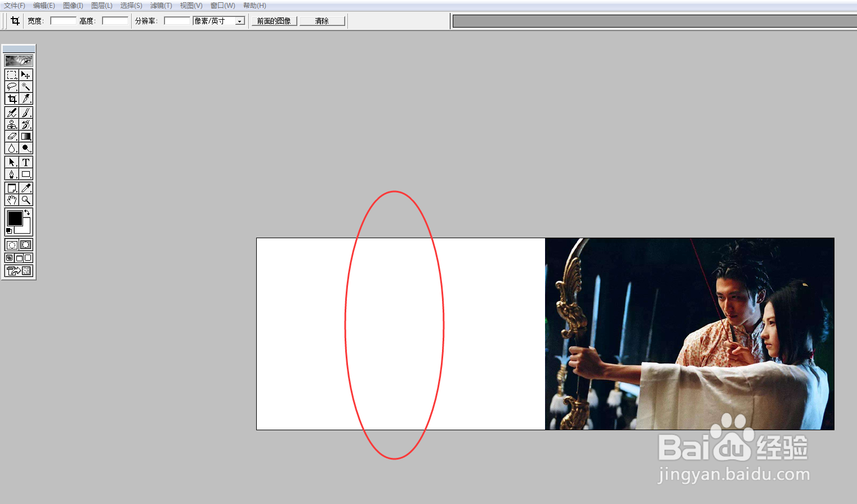857x504 pixels.
Task: Click the 高度 height input field
Action: click(115, 21)
